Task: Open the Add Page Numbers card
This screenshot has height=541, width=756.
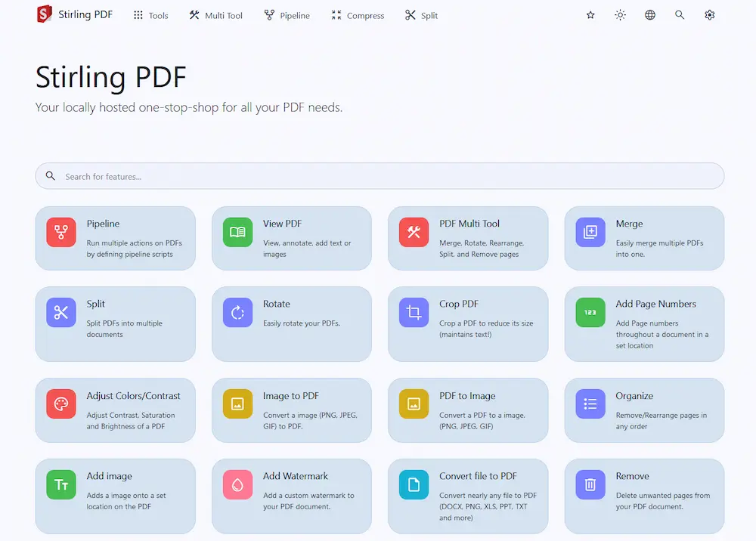Action: point(644,323)
